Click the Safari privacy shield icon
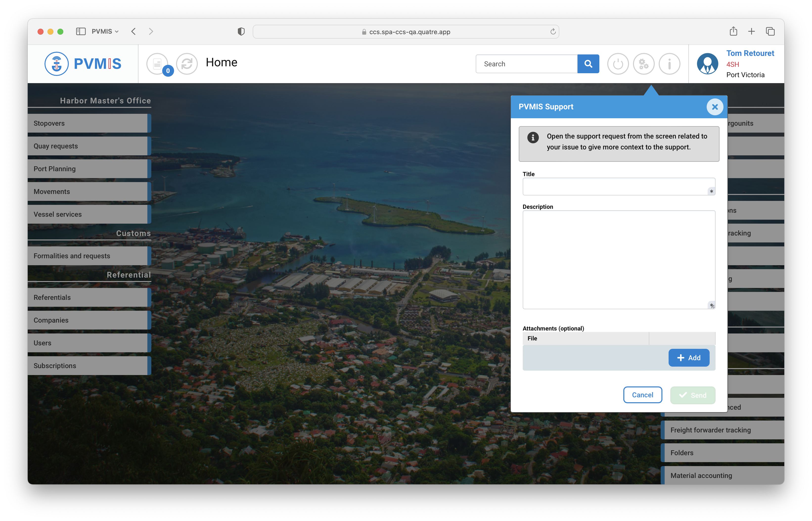Image resolution: width=812 pixels, height=521 pixels. click(241, 31)
